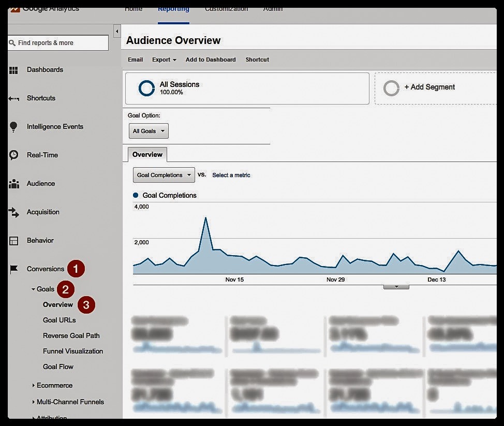Click the Audience people icon

(x=14, y=184)
